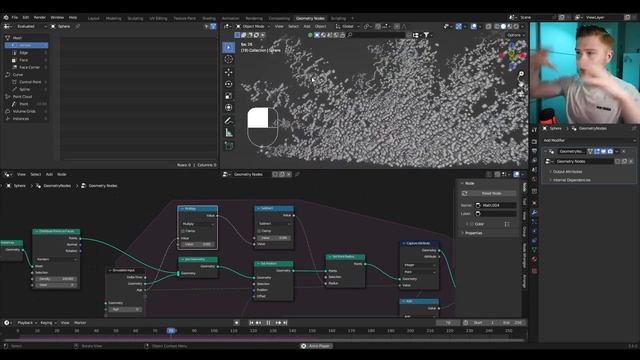
Task: Open the Integer data type dropdown
Action: [420, 265]
